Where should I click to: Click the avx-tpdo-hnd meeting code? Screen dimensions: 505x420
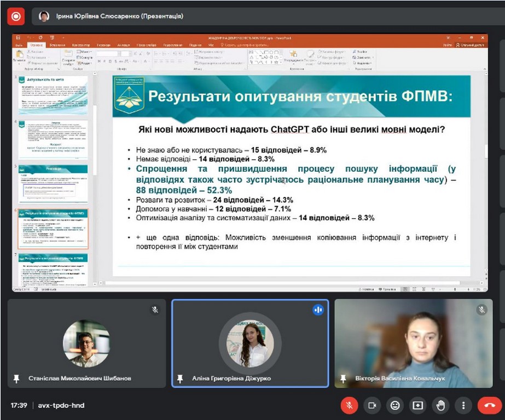(61, 405)
